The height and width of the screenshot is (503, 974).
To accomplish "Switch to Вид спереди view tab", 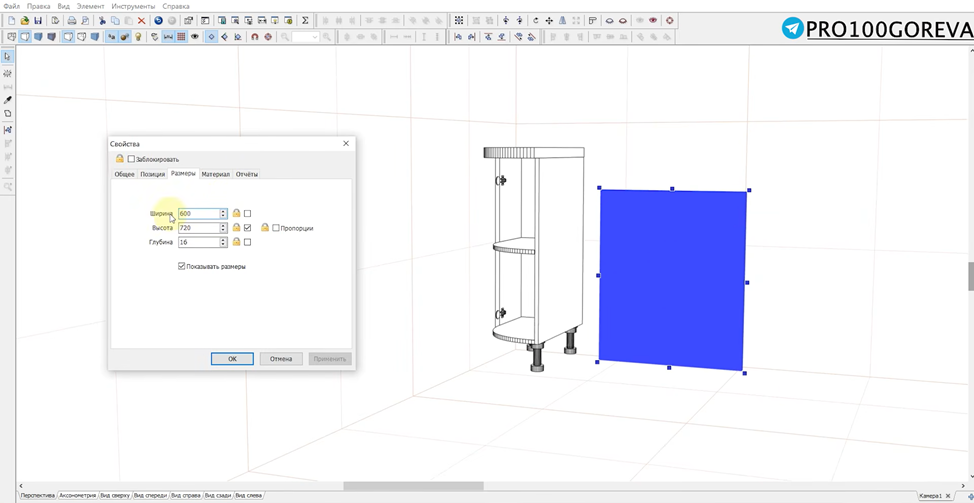I will pyautogui.click(x=150, y=496).
